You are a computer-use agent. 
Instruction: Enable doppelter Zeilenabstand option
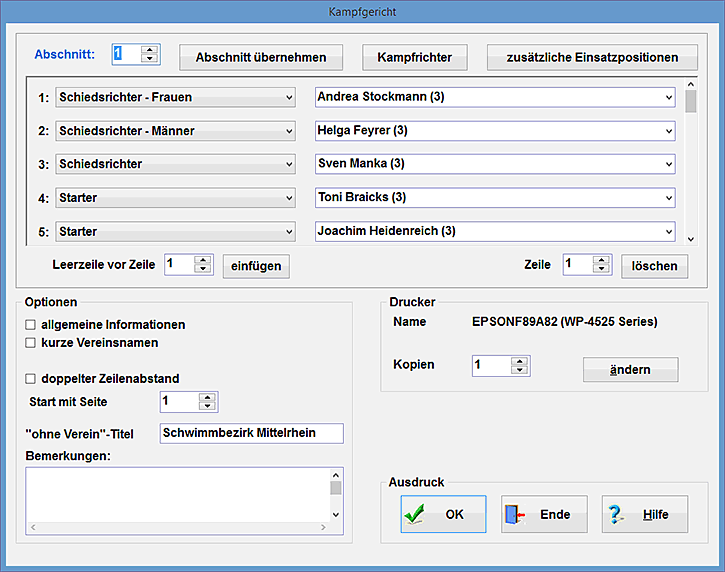point(31,379)
